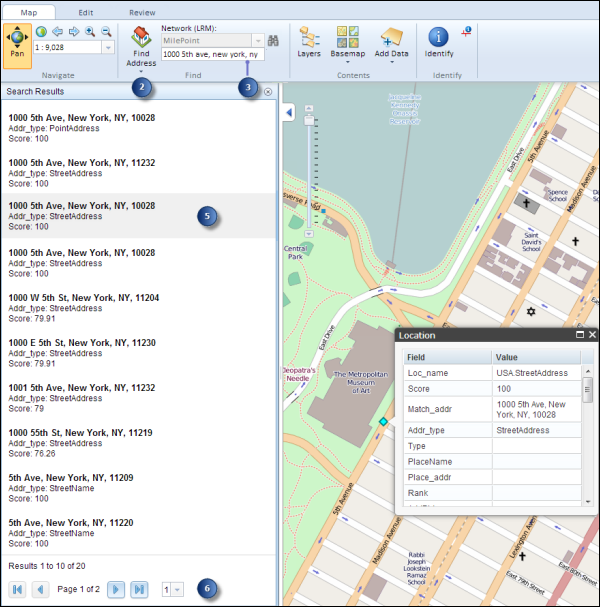Open the Layers tool
The height and width of the screenshot is (607, 600).
(309, 41)
